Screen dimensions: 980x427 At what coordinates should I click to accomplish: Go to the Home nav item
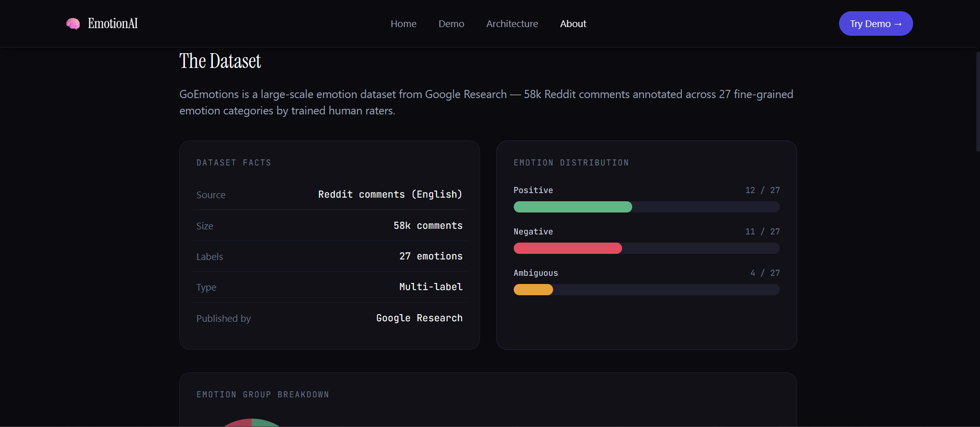coord(403,23)
